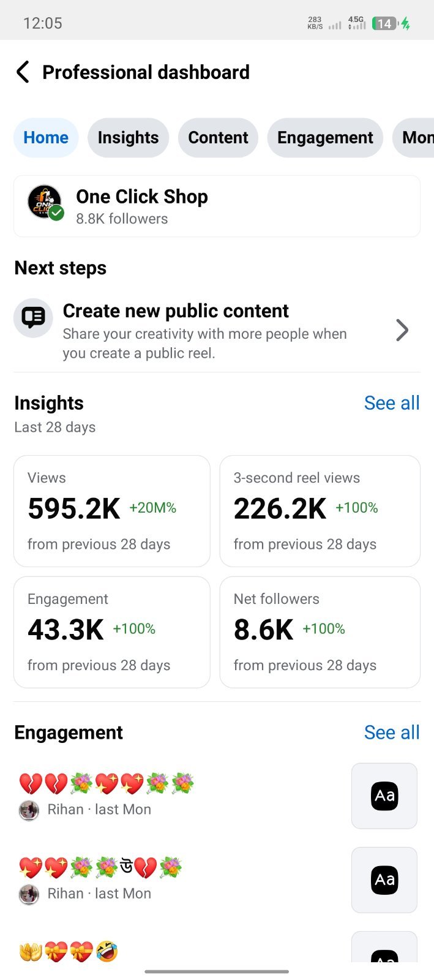Open the Engagement tab
This screenshot has width=434, height=980.
click(x=325, y=138)
